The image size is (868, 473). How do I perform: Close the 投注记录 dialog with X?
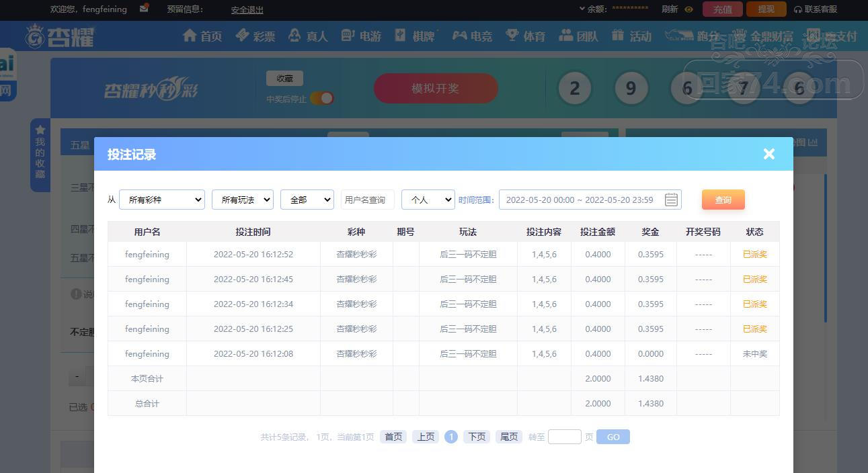coord(769,154)
